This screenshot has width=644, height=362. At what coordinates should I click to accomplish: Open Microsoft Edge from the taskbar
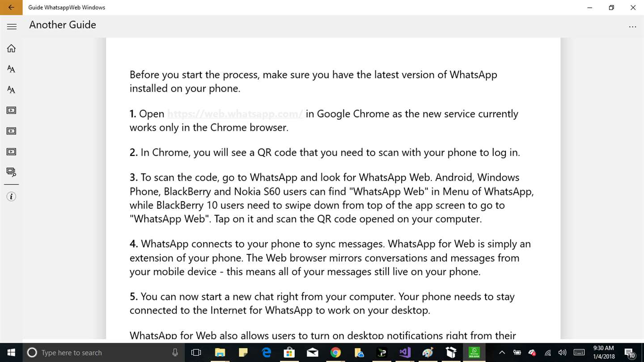pyautogui.click(x=266, y=353)
